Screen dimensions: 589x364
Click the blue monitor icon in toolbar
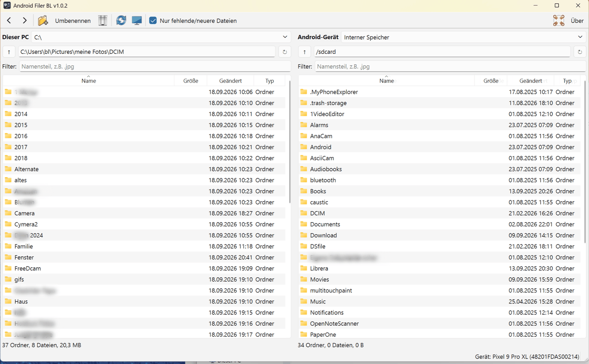(136, 20)
